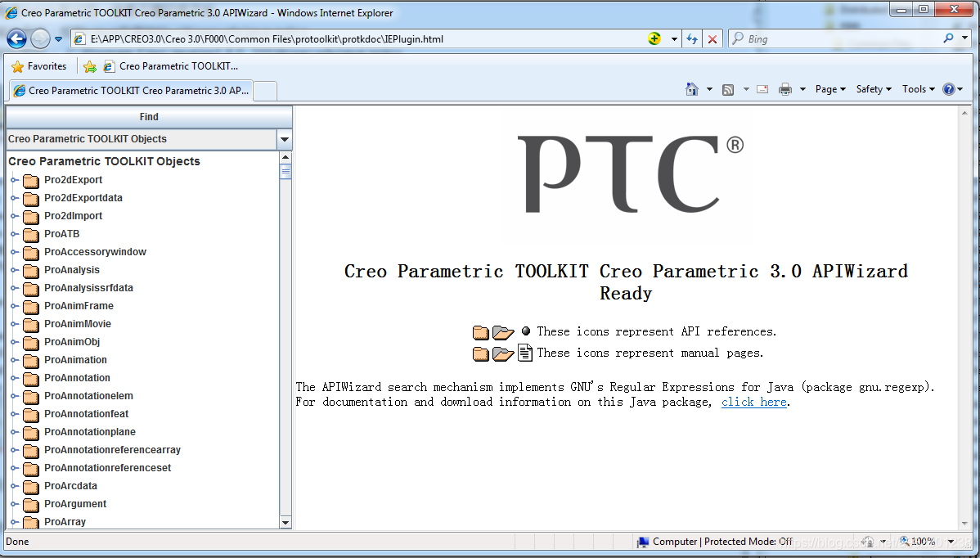Open the Page menu

coord(830,89)
